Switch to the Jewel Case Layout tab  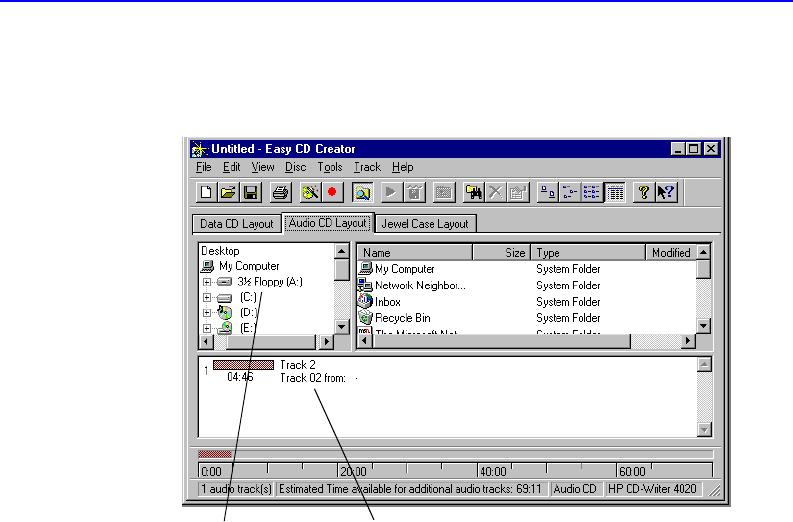coord(425,224)
